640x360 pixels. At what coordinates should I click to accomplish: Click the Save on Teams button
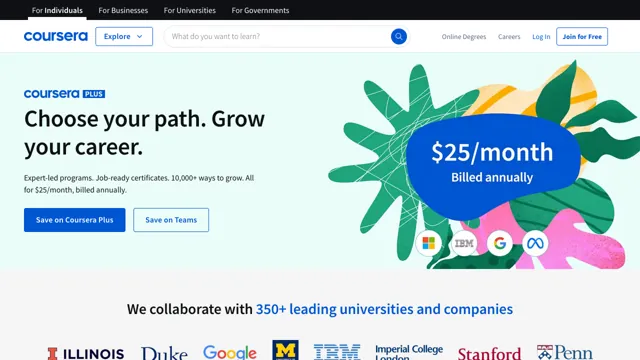pyautogui.click(x=171, y=220)
